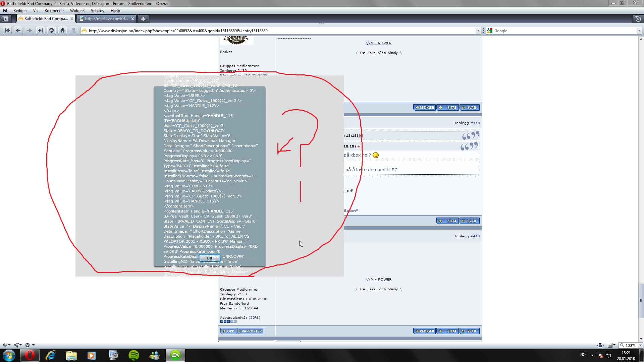644x362 pixels.
Task: Click SVAR button on top post
Action: coord(470,108)
